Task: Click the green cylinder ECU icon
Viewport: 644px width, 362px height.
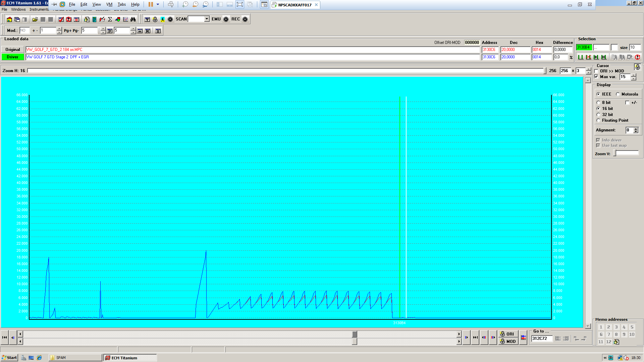Action: pos(95,19)
